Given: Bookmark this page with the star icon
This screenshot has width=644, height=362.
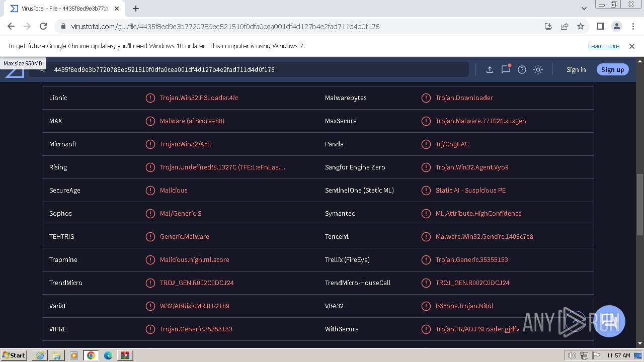Looking at the screenshot, I should pyautogui.click(x=581, y=26).
